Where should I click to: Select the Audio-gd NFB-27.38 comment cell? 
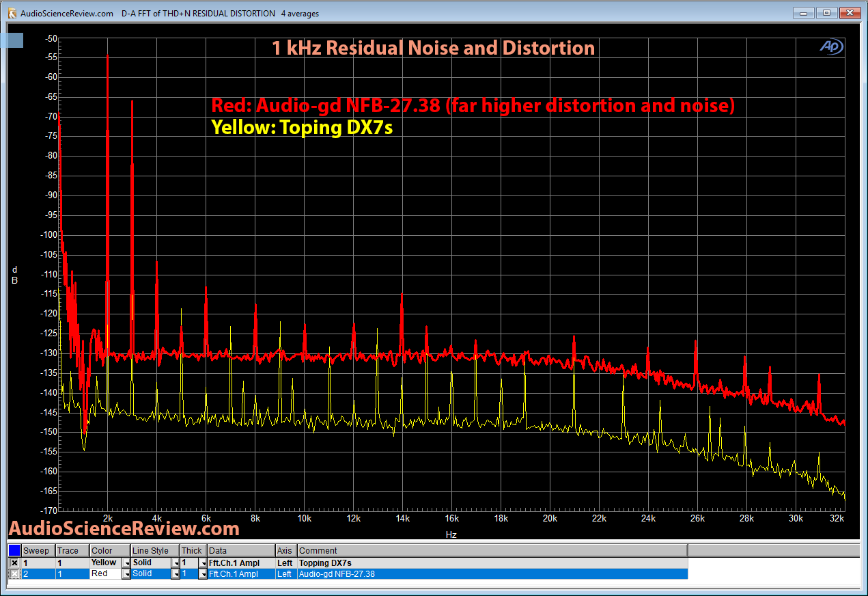[x=492, y=573]
